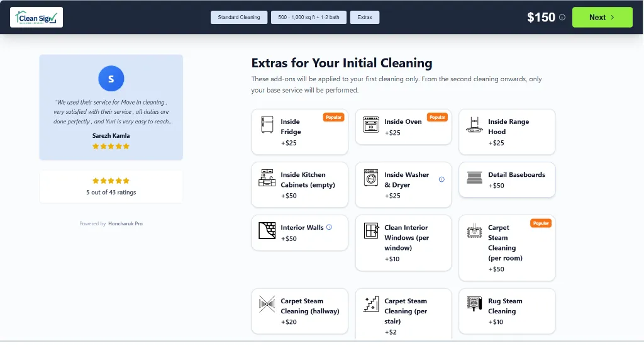Click the Inside Range Hood icon
The image size is (644, 348).
(x=474, y=125)
